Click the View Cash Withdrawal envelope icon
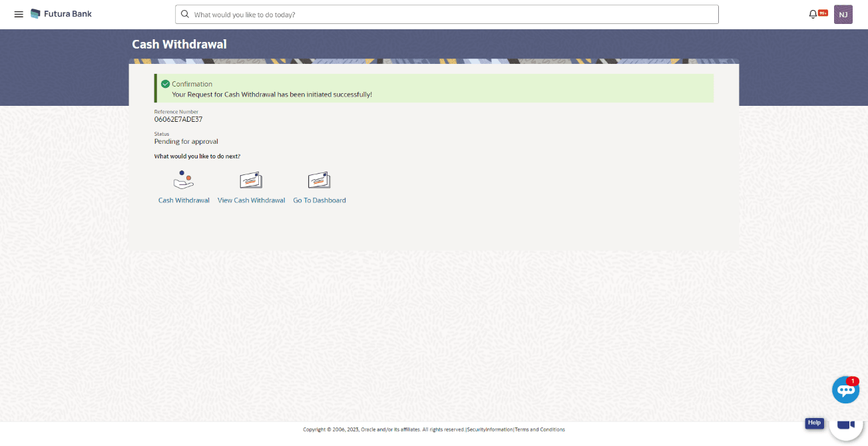The width and height of the screenshot is (868, 446). pyautogui.click(x=252, y=180)
